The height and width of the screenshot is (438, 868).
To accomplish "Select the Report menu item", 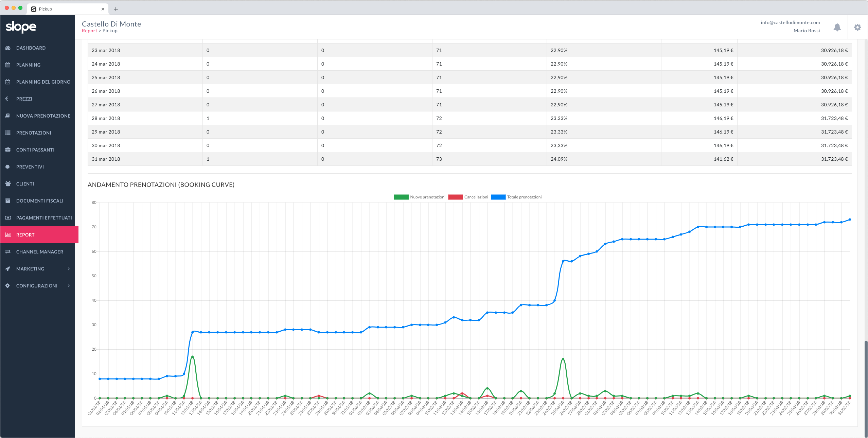I will point(39,235).
